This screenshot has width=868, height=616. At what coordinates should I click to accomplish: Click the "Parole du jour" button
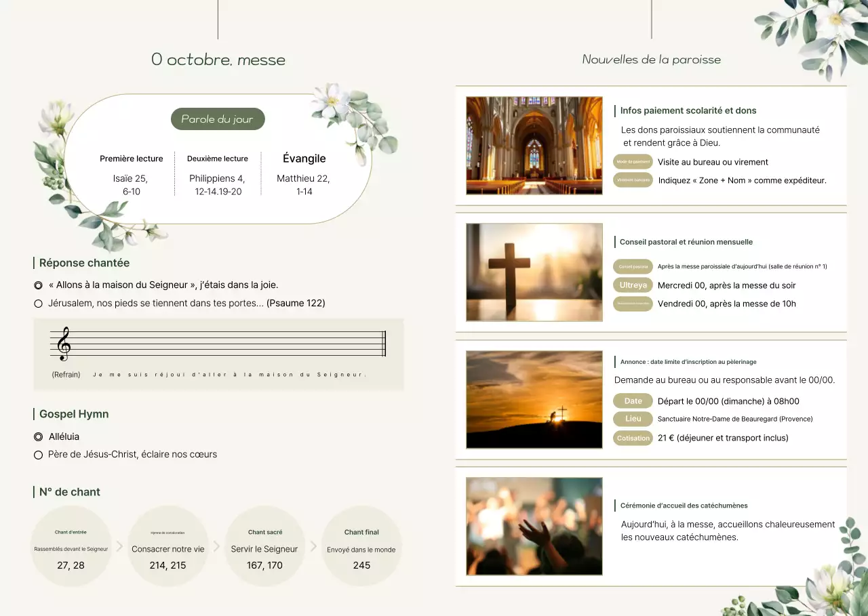(x=218, y=119)
